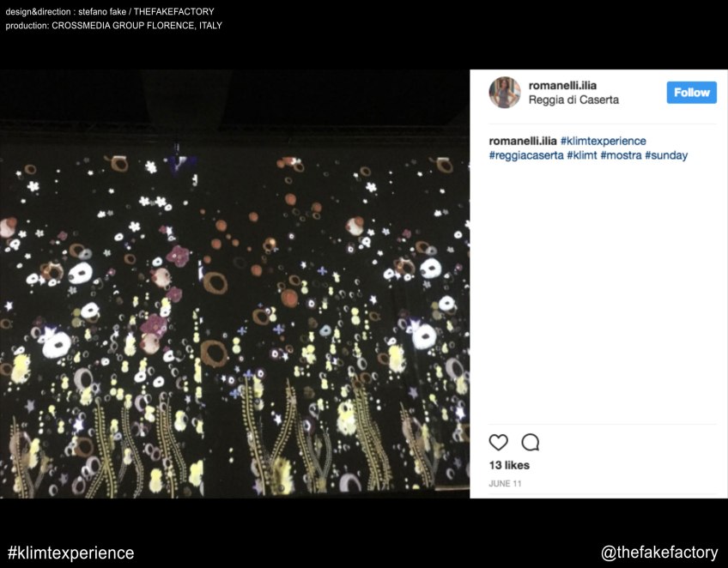This screenshot has height=568, width=728.
Task: Open the #klimtexperience hashtag in the caption
Action: coord(604,141)
